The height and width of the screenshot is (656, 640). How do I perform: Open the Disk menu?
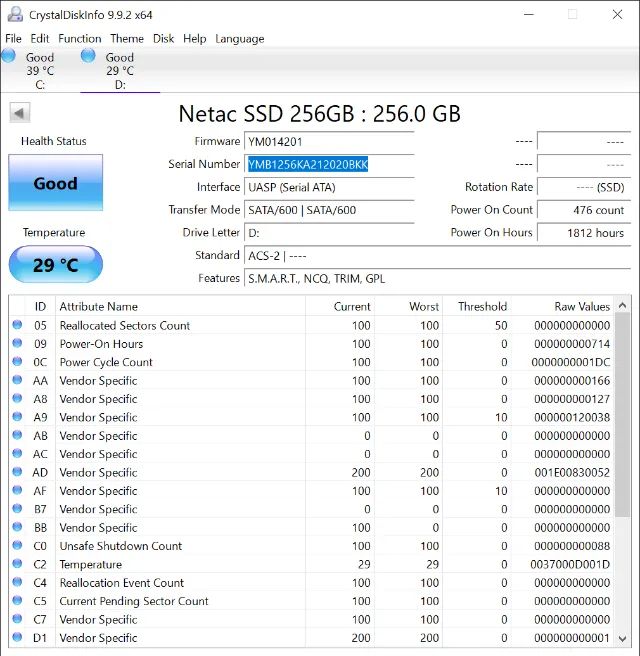163,38
